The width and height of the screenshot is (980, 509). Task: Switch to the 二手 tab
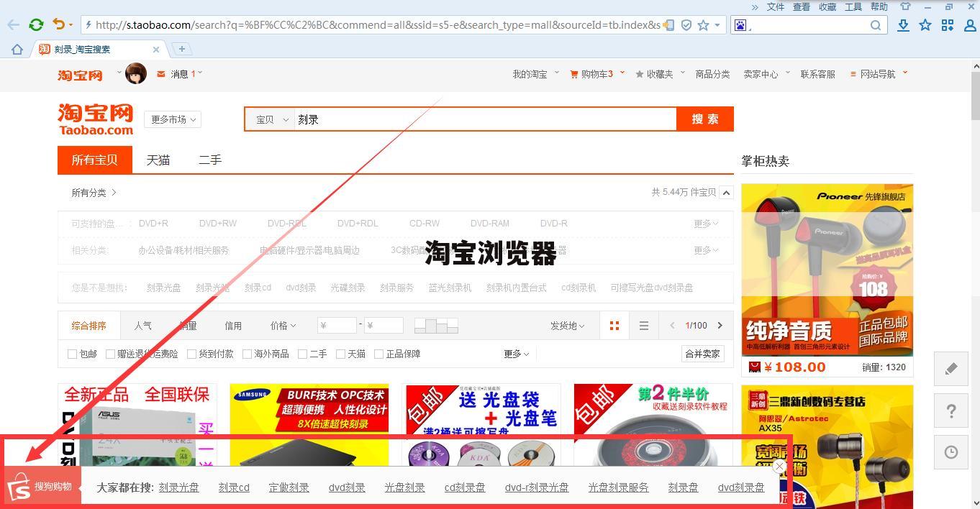coord(210,160)
